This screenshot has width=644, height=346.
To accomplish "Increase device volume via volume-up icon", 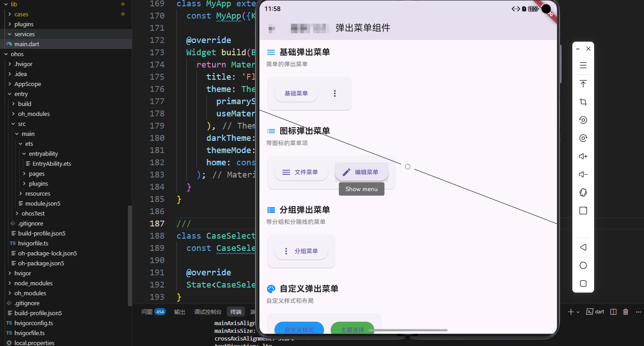I will tap(583, 156).
